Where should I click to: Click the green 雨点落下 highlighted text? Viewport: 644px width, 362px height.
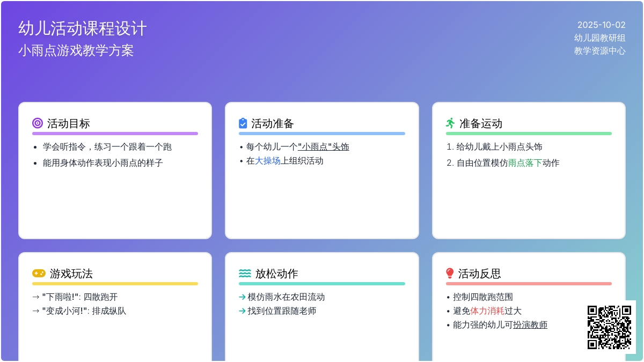pos(525,163)
